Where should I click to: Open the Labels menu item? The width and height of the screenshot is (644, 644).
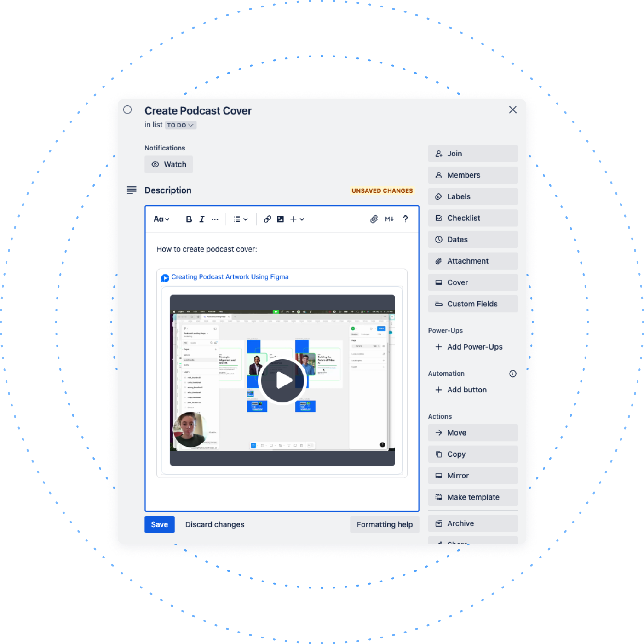(472, 196)
